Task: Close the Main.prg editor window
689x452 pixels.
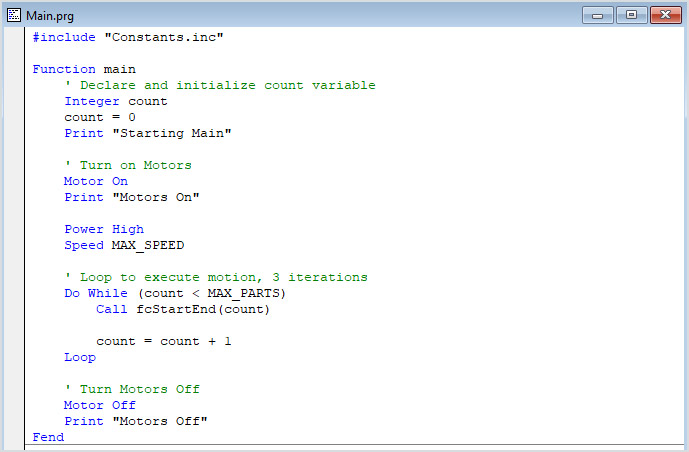Action: pos(663,15)
